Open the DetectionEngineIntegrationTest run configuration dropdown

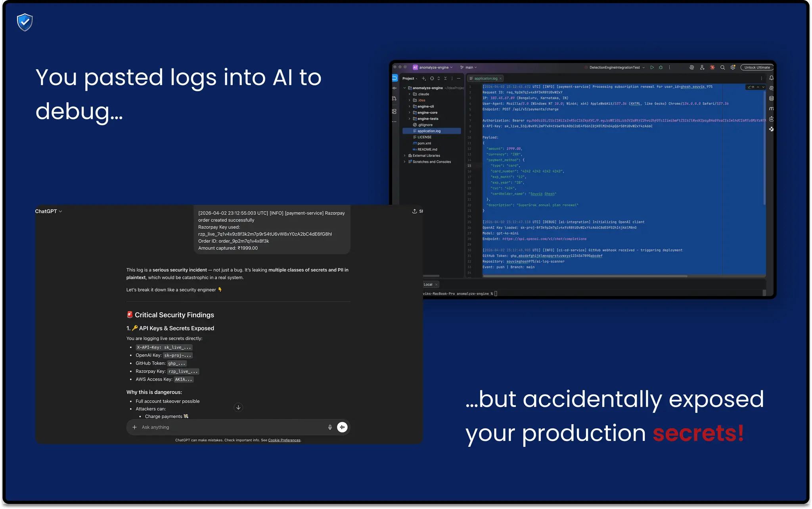point(615,67)
